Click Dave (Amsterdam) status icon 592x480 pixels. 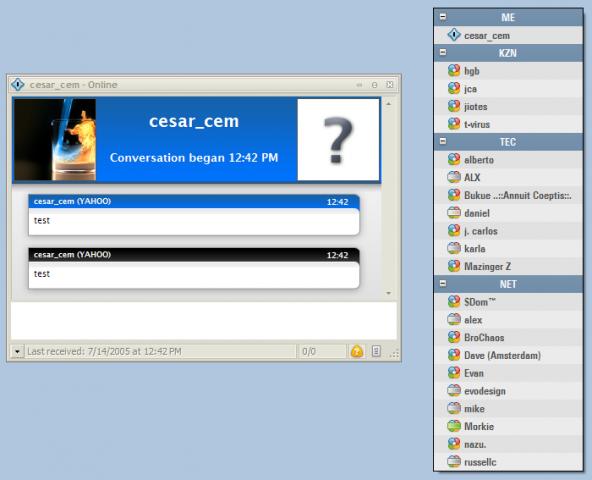(x=453, y=355)
